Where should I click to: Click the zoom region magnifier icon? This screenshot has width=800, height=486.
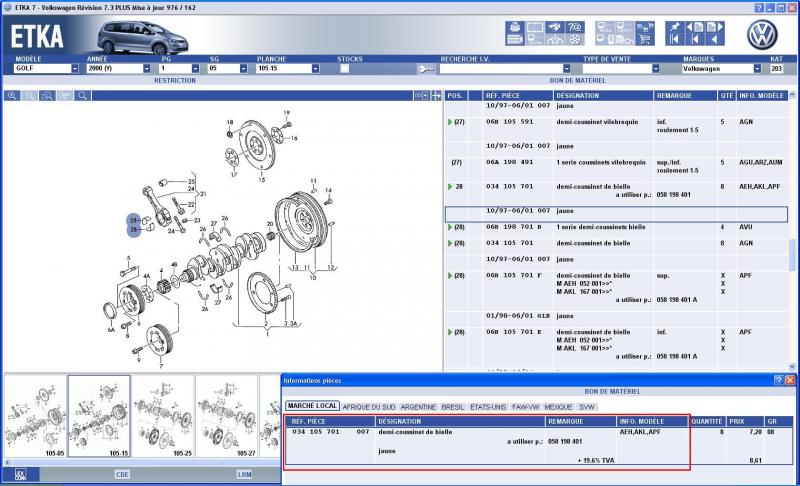(x=47, y=95)
